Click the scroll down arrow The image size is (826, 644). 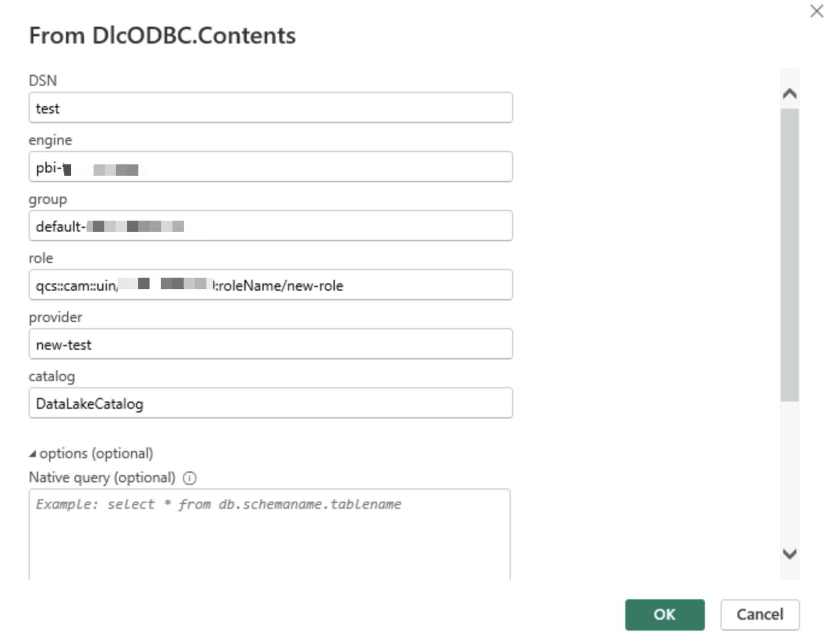tap(790, 554)
